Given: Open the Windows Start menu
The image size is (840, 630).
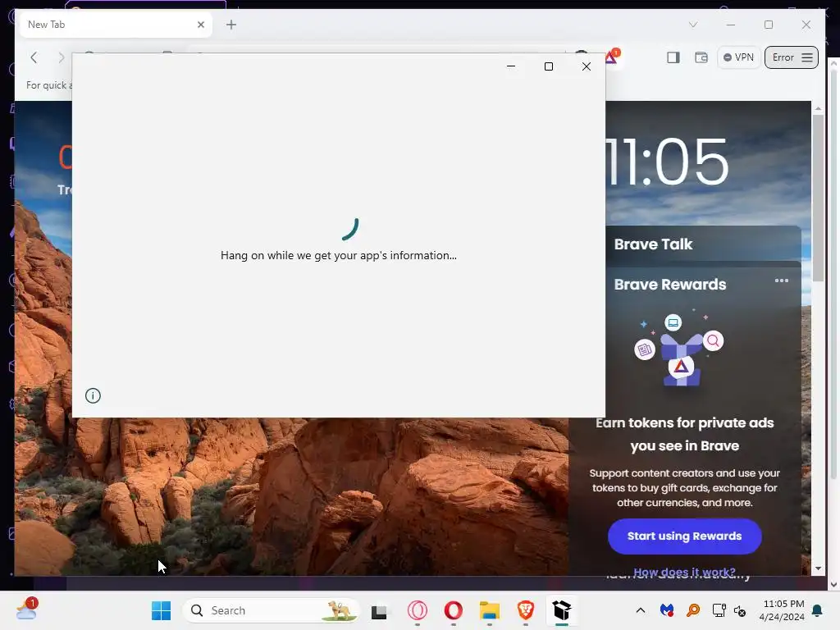Looking at the screenshot, I should [161, 610].
